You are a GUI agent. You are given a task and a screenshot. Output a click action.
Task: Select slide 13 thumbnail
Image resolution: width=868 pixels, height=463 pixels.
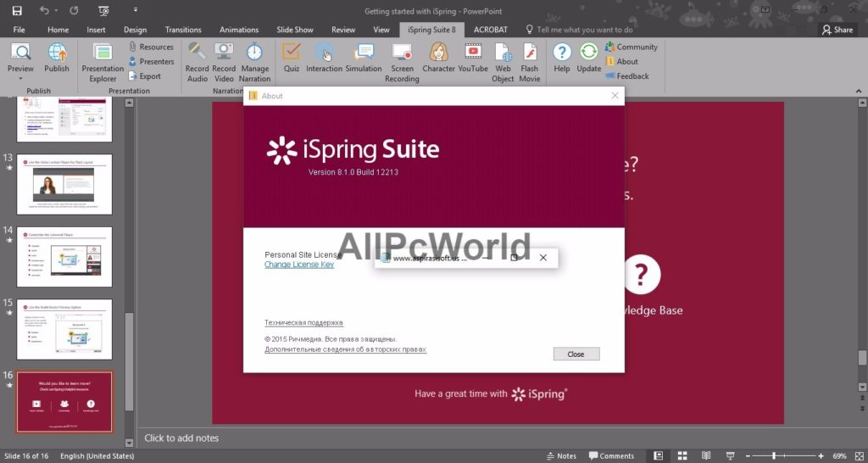[64, 184]
